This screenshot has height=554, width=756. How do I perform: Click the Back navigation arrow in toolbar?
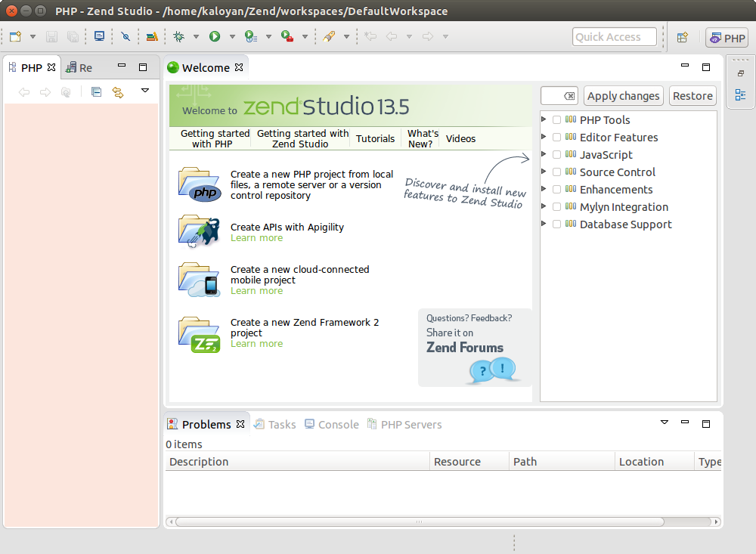(392, 36)
